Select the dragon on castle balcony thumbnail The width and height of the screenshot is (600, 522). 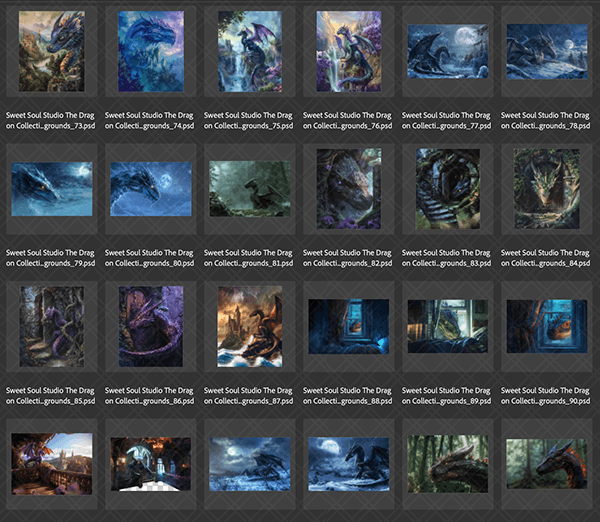(52, 464)
